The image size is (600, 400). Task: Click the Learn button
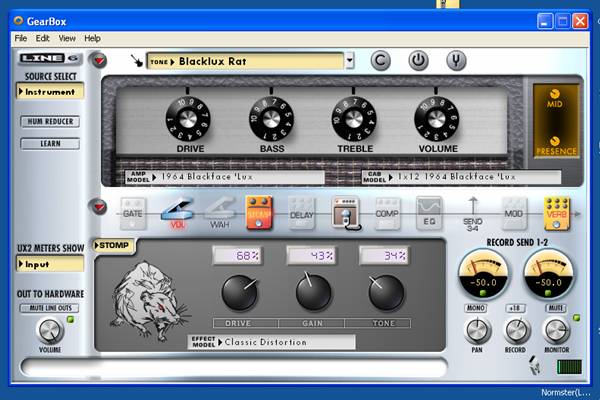click(x=50, y=144)
